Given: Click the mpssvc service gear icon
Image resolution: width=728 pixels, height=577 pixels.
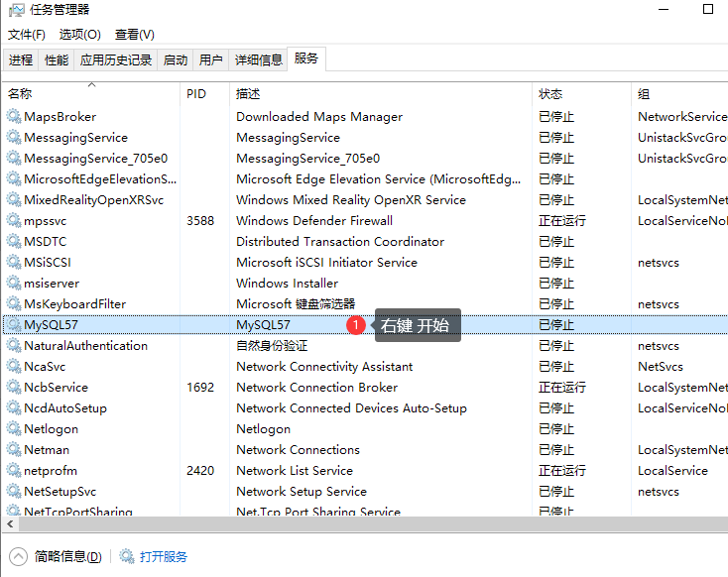Looking at the screenshot, I should pyautogui.click(x=13, y=221).
